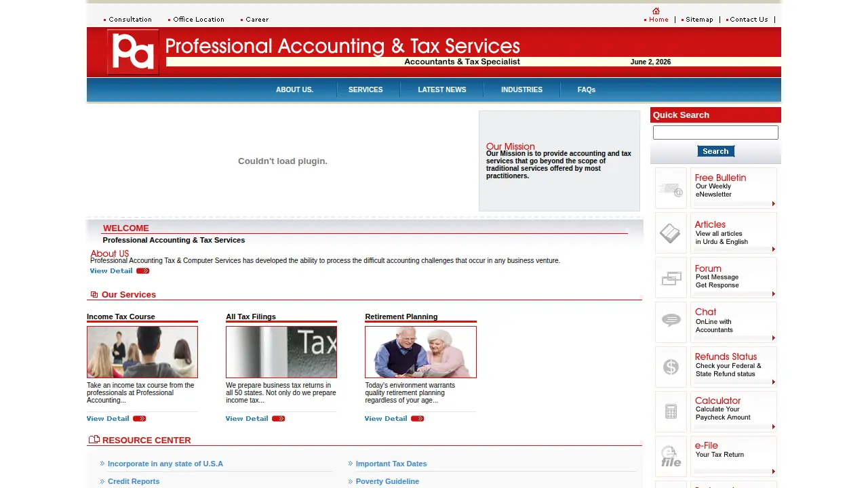The image size is (868, 488).
Task: Open the Free Bulletin envelope icon
Action: 671,188
